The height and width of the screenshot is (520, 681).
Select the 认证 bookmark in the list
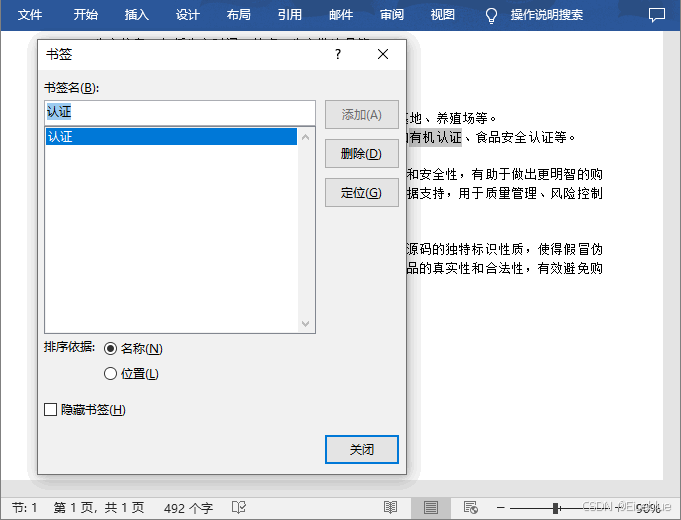[x=171, y=136]
